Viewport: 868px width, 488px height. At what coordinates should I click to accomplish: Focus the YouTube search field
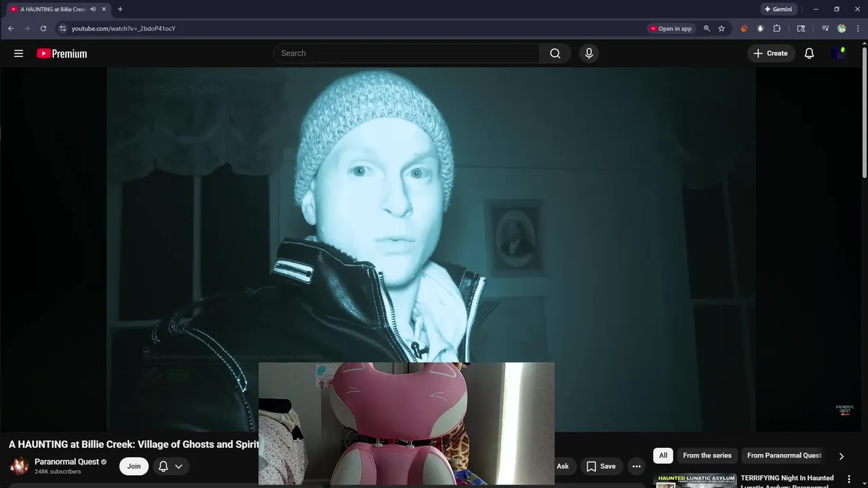pyautogui.click(x=407, y=54)
